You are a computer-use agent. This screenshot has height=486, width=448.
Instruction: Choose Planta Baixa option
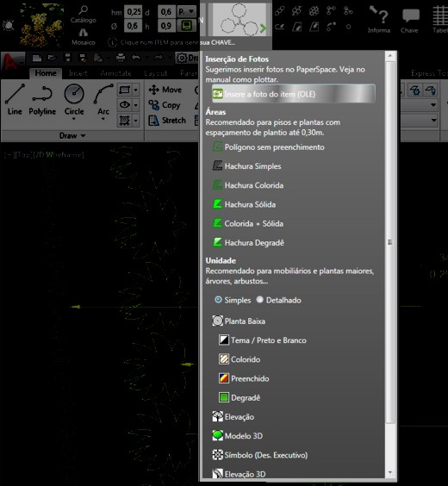(x=239, y=321)
